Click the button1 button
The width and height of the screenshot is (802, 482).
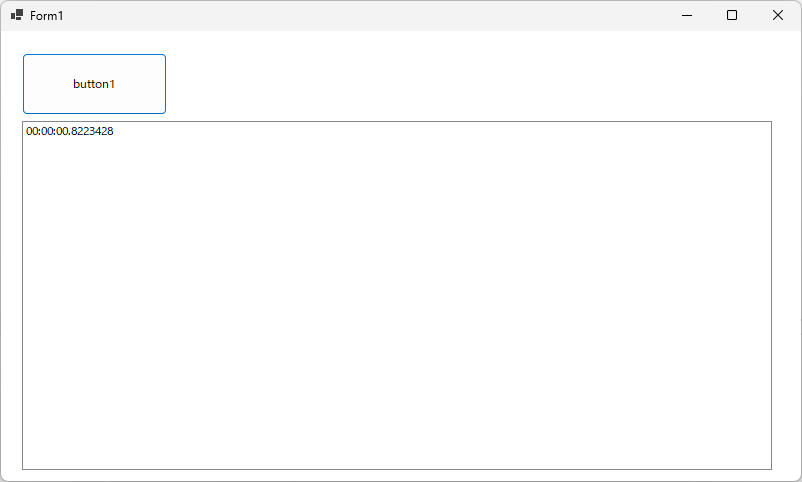pos(95,84)
